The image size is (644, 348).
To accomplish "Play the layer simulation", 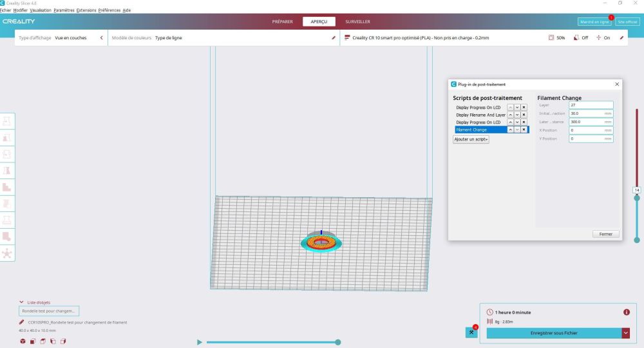I will tap(199, 342).
